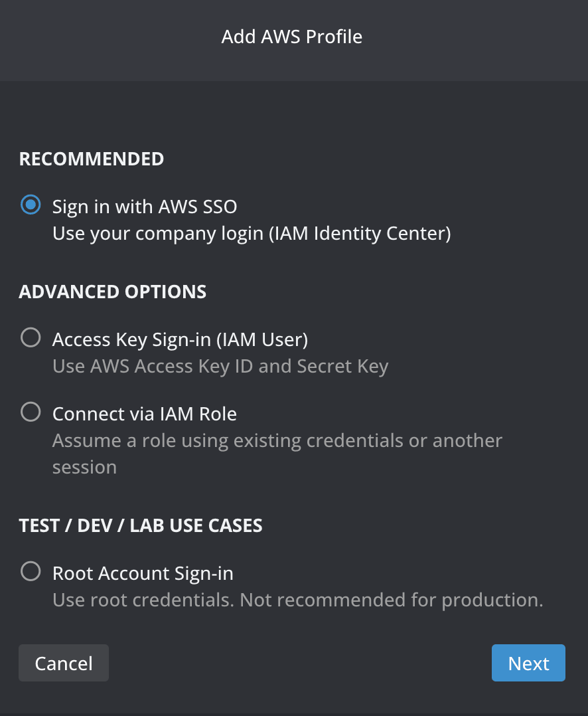The image size is (588, 716).
Task: Click the root credentials warning text
Action: click(x=297, y=600)
